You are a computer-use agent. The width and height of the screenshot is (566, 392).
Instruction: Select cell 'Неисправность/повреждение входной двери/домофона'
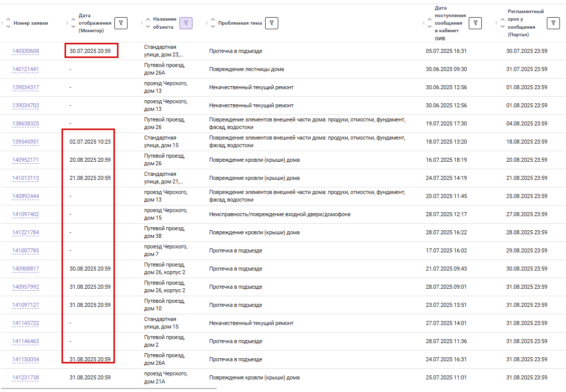point(280,215)
